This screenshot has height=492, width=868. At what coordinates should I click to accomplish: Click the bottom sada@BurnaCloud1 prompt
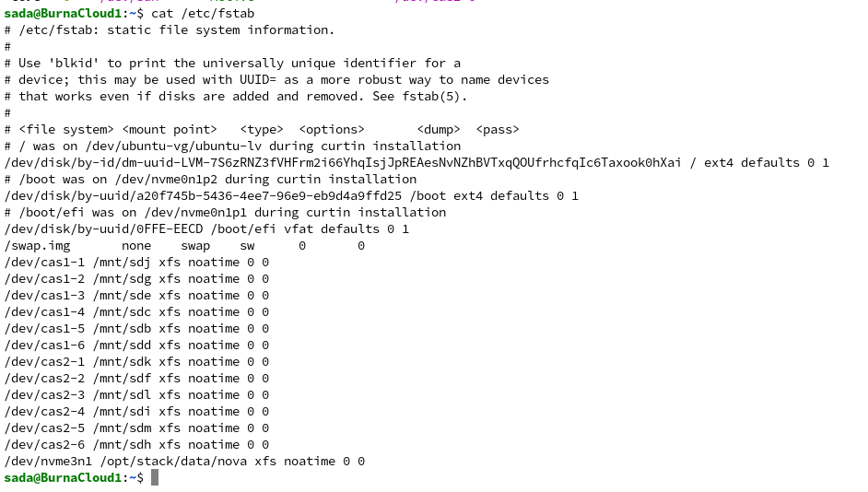point(63,477)
